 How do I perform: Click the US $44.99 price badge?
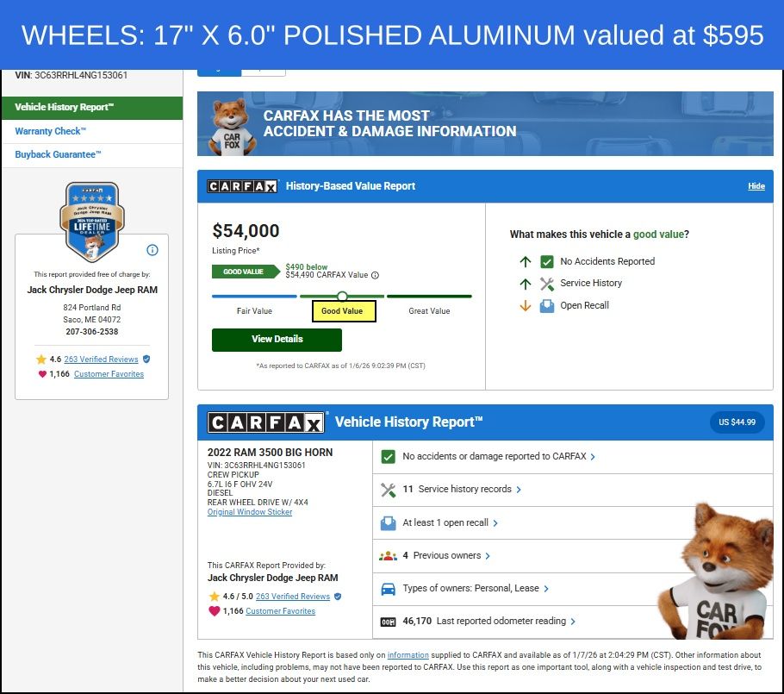(x=737, y=422)
